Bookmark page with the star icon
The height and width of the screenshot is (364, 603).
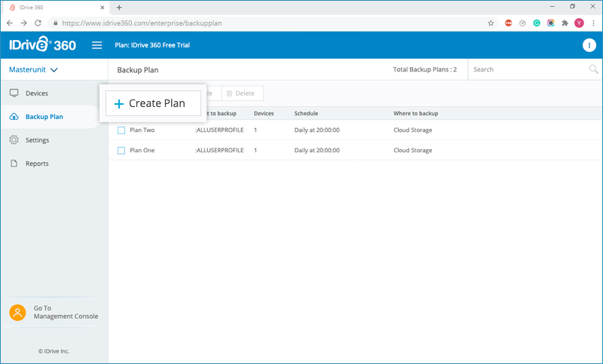(x=491, y=23)
